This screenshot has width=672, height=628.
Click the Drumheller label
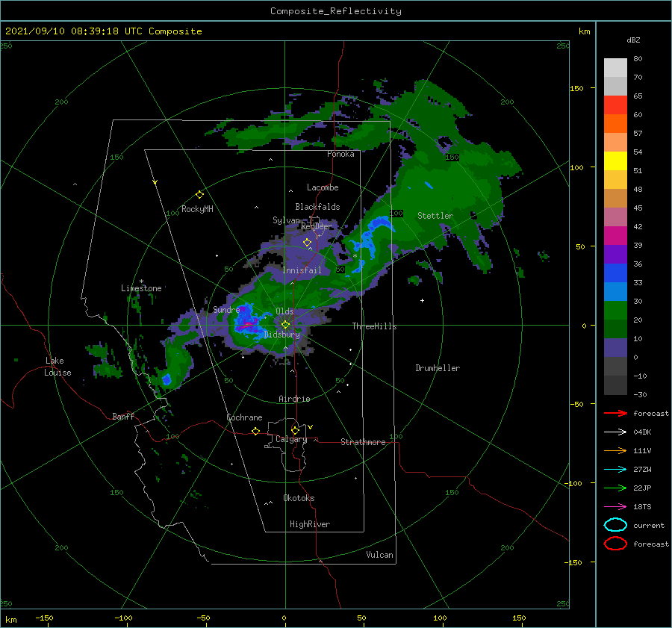438,368
